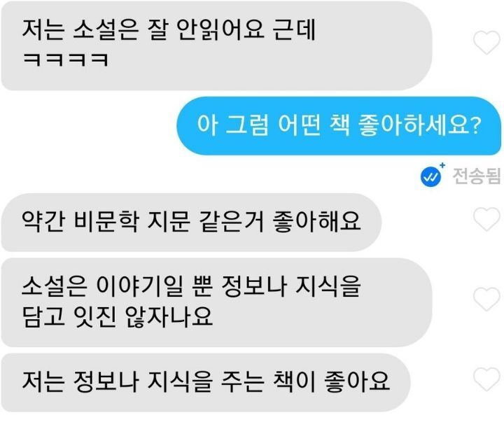The height and width of the screenshot is (436, 504).
Task: Select the '전송됨' sent status label
Action: (x=477, y=176)
